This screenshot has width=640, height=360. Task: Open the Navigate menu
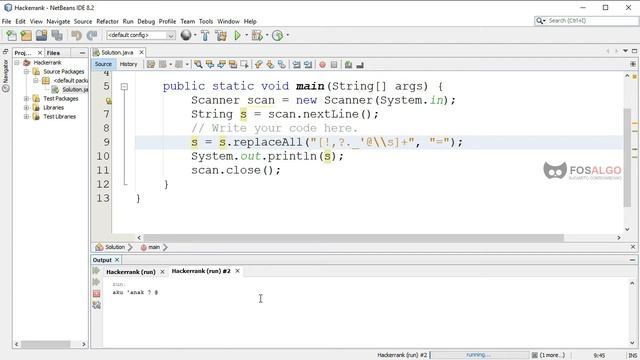point(58,21)
